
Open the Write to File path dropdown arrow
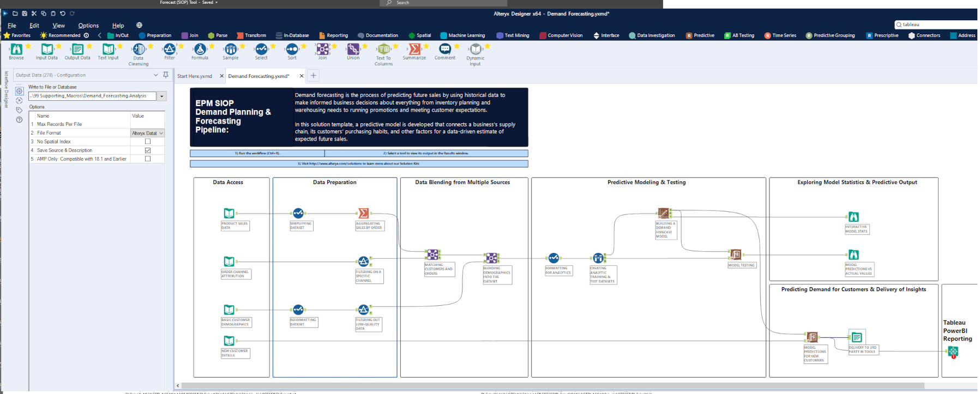point(161,96)
